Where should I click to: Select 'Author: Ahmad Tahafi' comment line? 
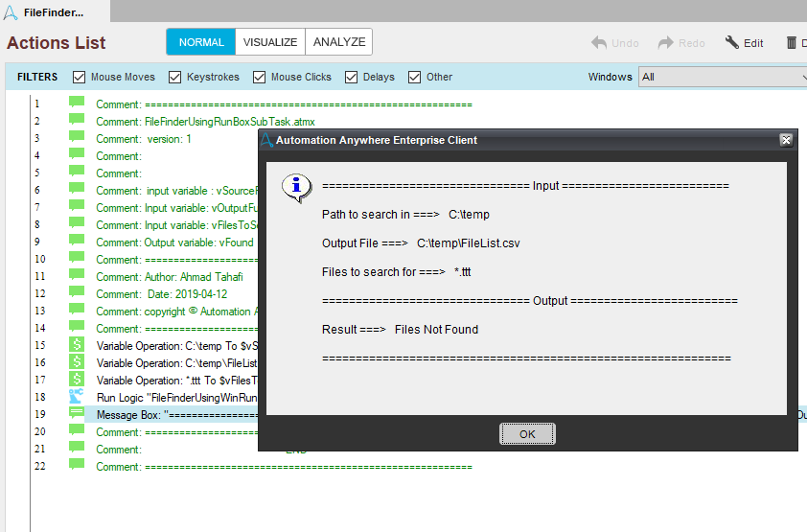pos(170,277)
